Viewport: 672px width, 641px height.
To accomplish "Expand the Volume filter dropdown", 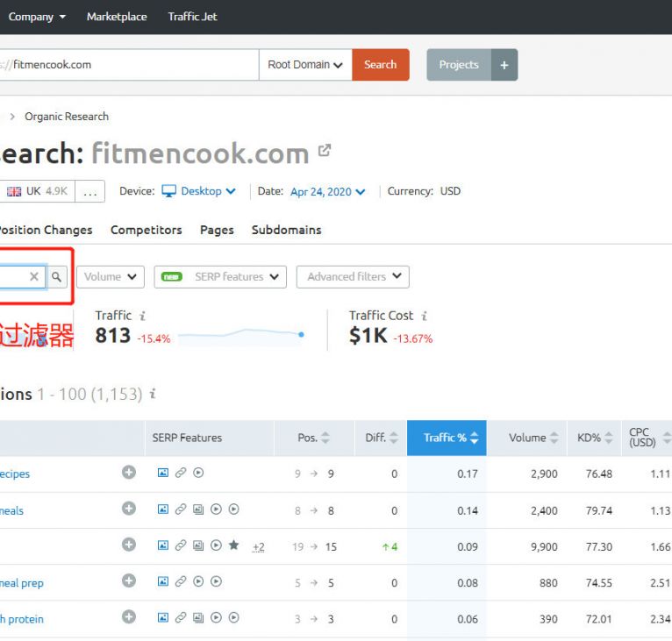I will click(x=111, y=277).
